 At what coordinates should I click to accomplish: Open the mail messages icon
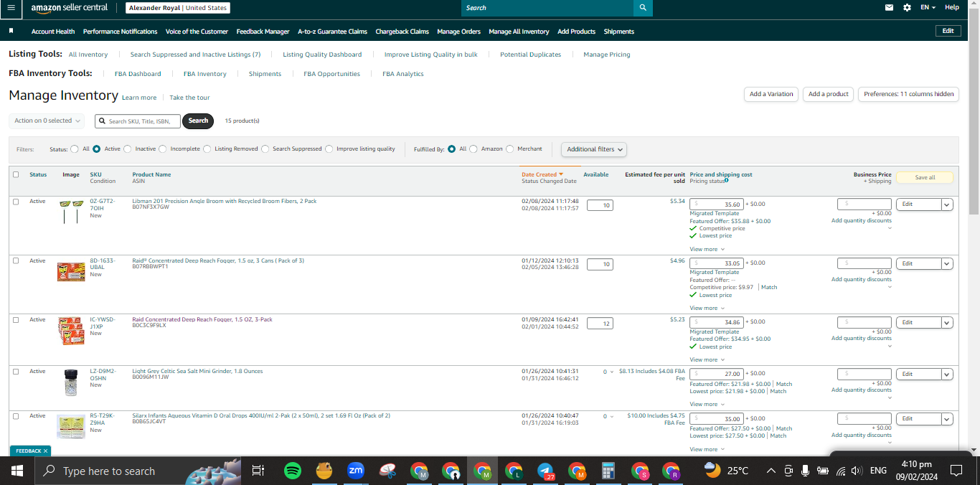[x=889, y=7]
